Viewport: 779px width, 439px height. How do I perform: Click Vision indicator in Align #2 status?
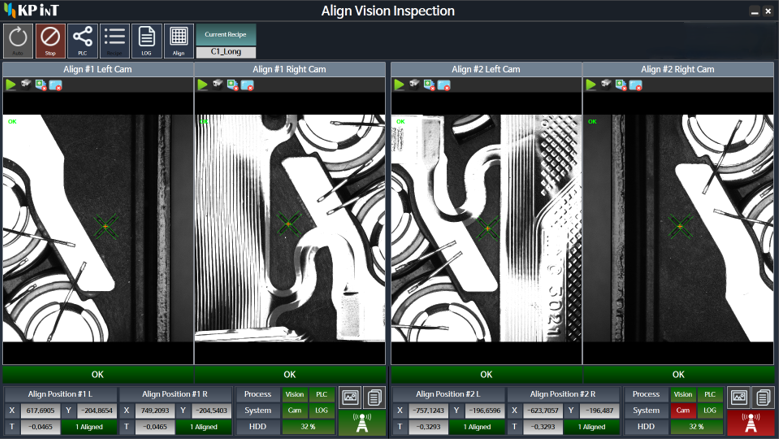pyautogui.click(x=683, y=394)
